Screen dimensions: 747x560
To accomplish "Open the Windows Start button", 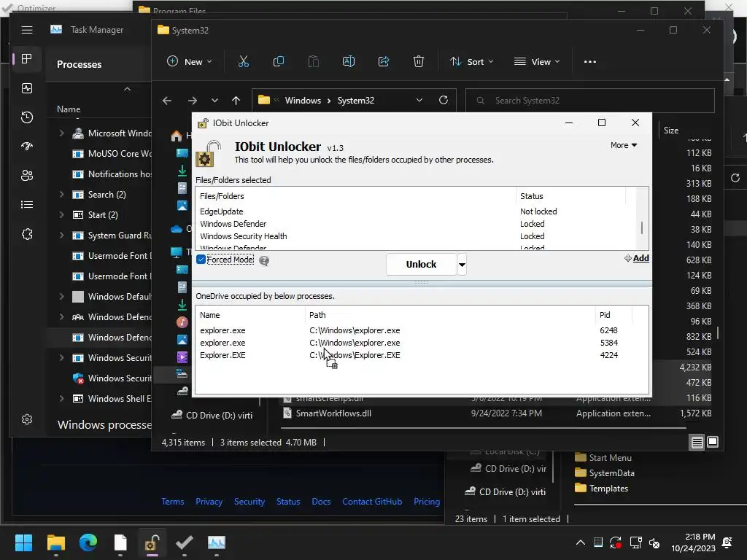I will [23, 542].
